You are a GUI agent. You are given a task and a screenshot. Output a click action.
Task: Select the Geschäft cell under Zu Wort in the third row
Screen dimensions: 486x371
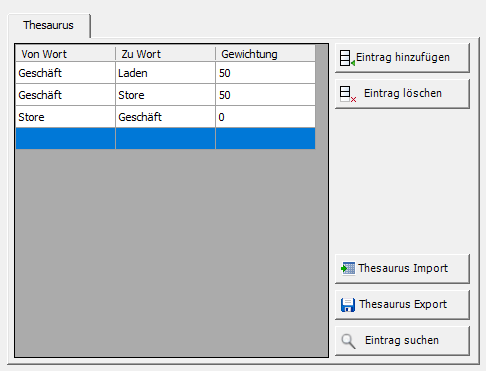click(165, 117)
